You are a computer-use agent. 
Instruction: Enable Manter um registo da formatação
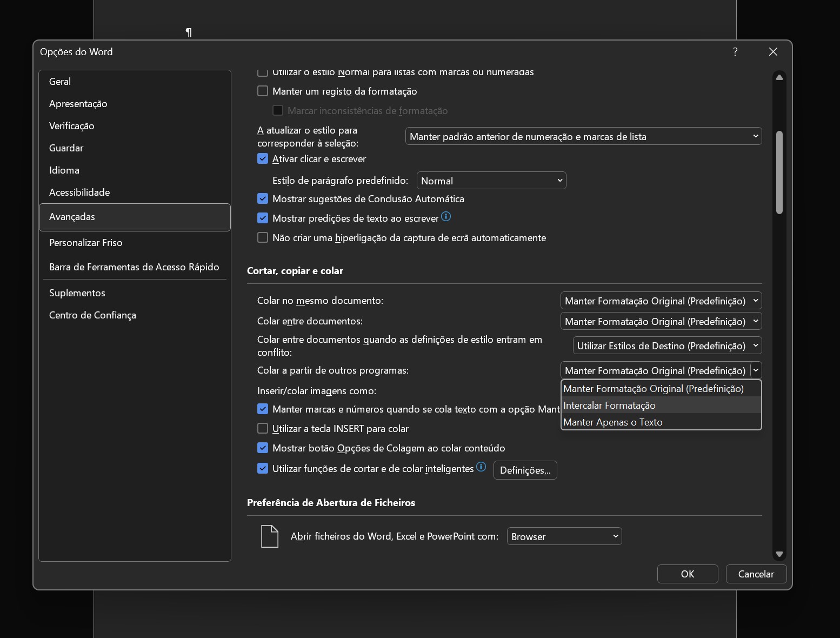pyautogui.click(x=263, y=91)
